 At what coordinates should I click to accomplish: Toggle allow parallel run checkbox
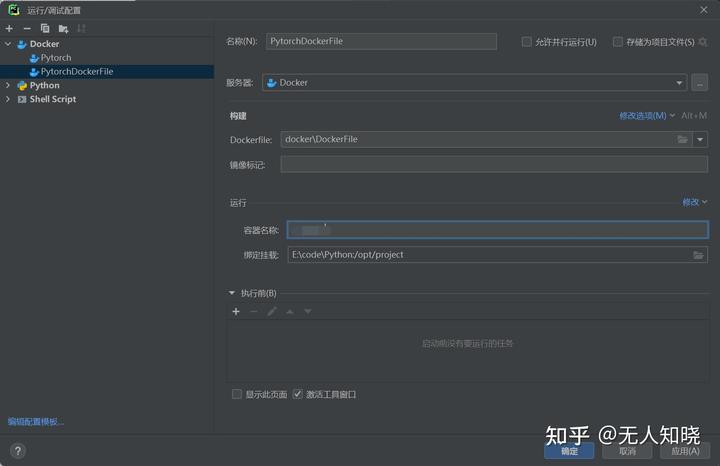(x=526, y=42)
